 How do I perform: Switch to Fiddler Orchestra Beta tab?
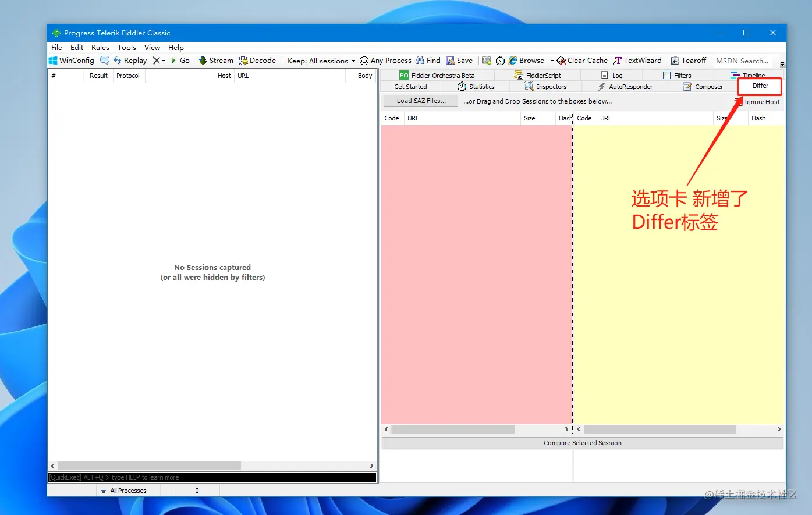(437, 75)
